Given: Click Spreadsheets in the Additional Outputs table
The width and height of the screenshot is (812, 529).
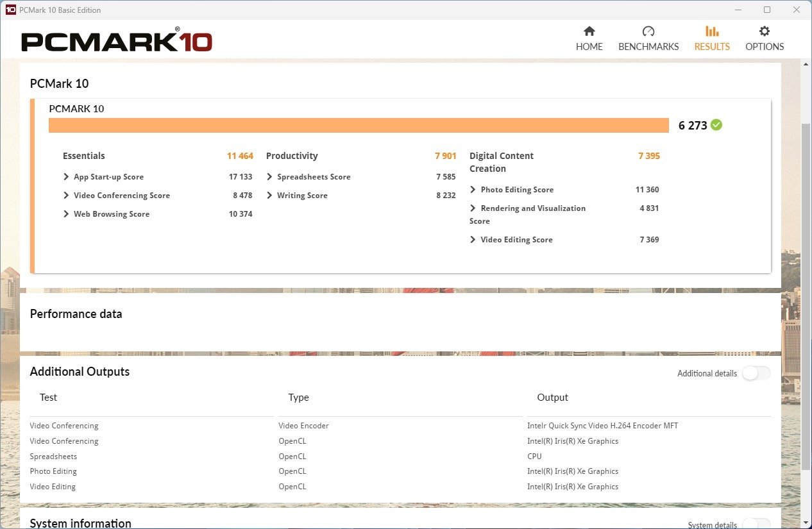Looking at the screenshot, I should point(53,457).
